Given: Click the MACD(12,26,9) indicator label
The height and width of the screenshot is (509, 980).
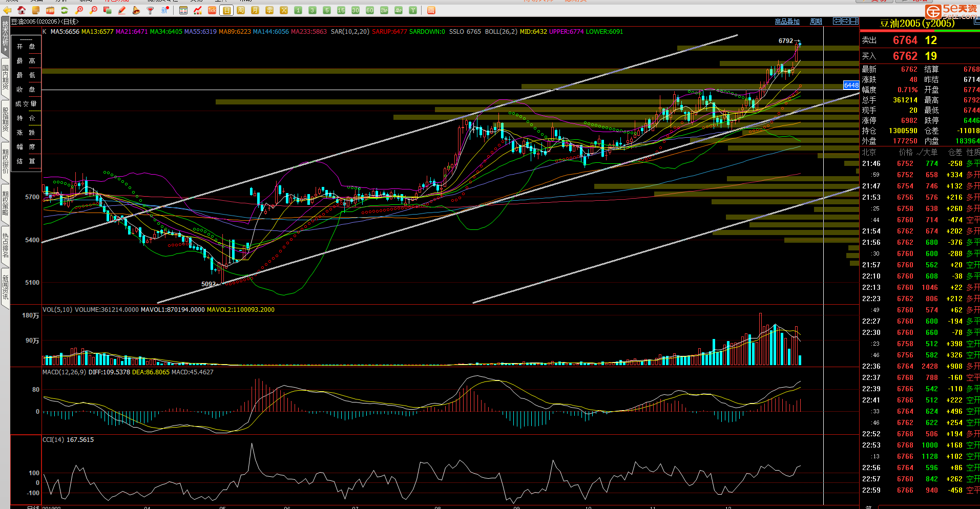Looking at the screenshot, I should click(64, 372).
